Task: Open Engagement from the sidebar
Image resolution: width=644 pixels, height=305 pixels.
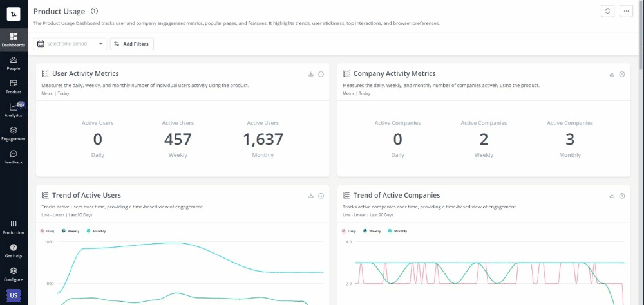Action: [13, 133]
